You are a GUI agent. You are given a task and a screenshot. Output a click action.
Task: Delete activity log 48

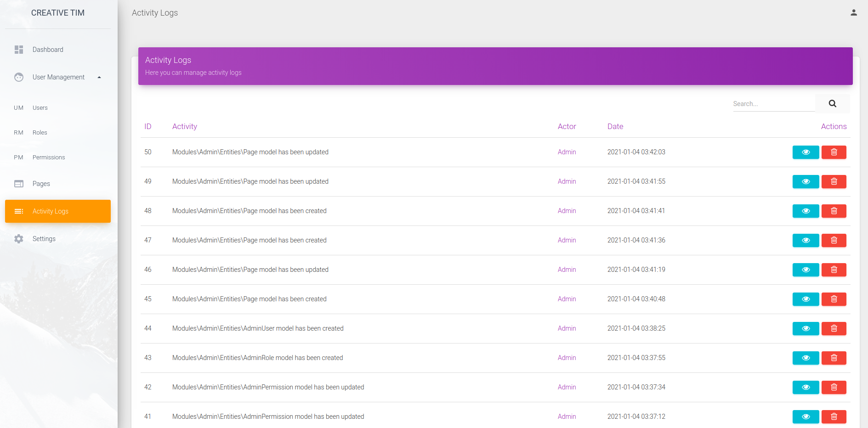click(x=834, y=211)
